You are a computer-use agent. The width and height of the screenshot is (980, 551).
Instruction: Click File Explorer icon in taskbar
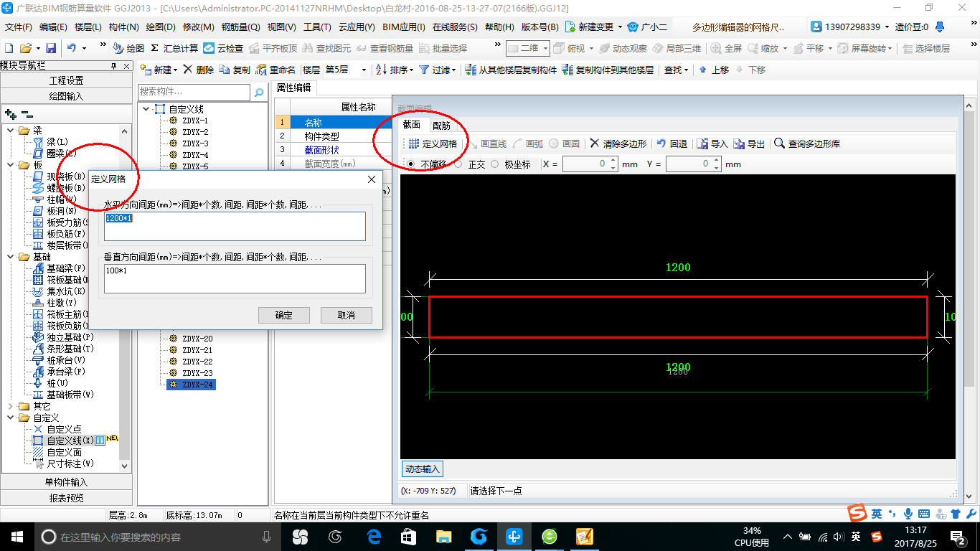coord(444,536)
